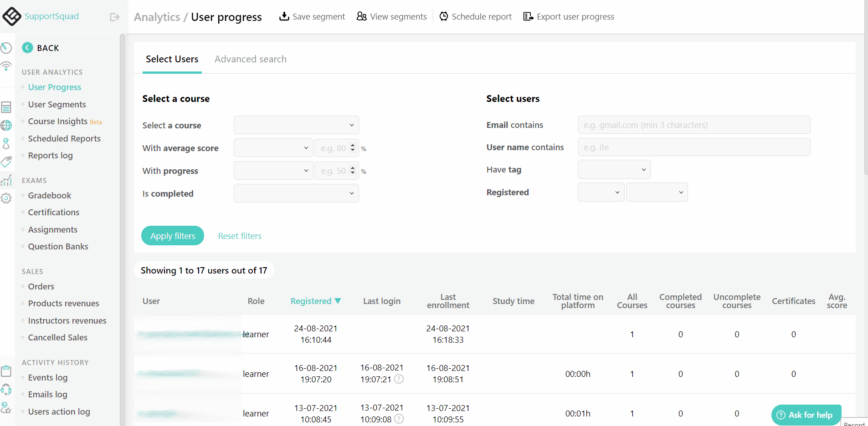Click the Schedule report alarm clock icon

[x=443, y=16]
